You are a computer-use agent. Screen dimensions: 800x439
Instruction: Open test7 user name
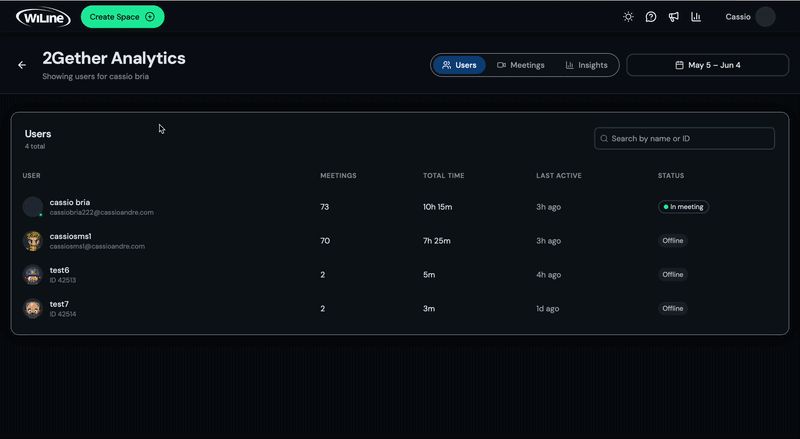pos(59,304)
